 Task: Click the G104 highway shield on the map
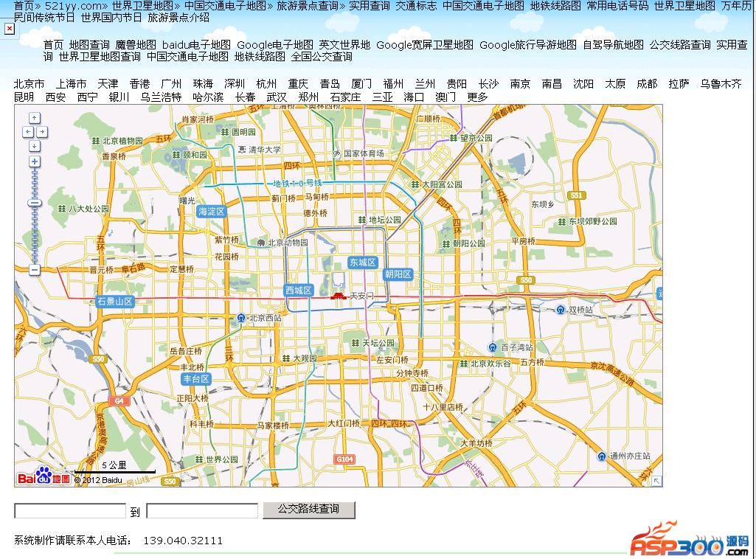[x=345, y=459]
